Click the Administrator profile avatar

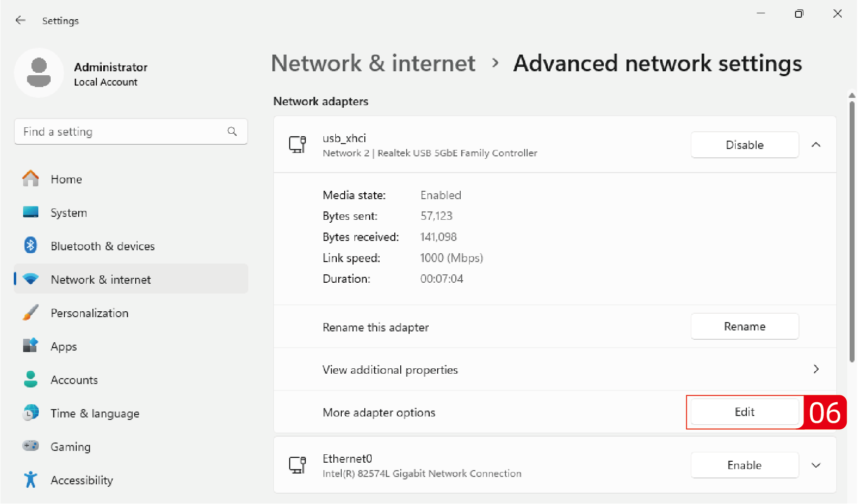(39, 73)
